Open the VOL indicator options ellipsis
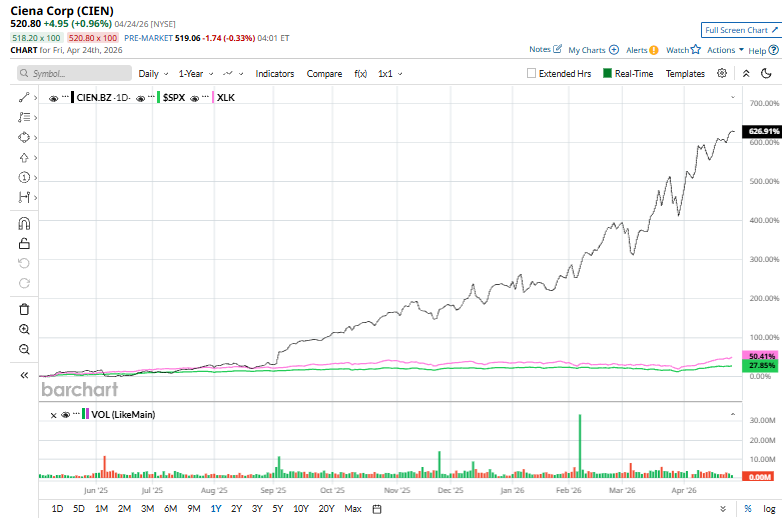 76,413
